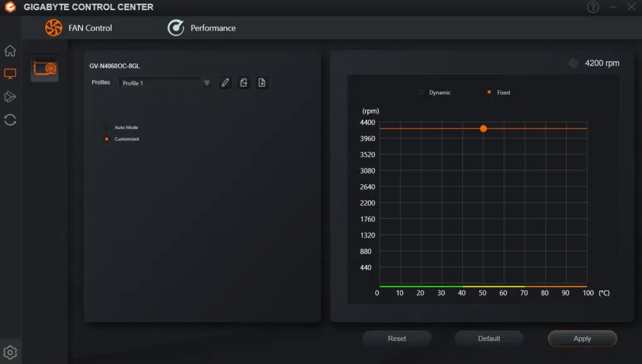Open the settings gear icon

click(10, 352)
